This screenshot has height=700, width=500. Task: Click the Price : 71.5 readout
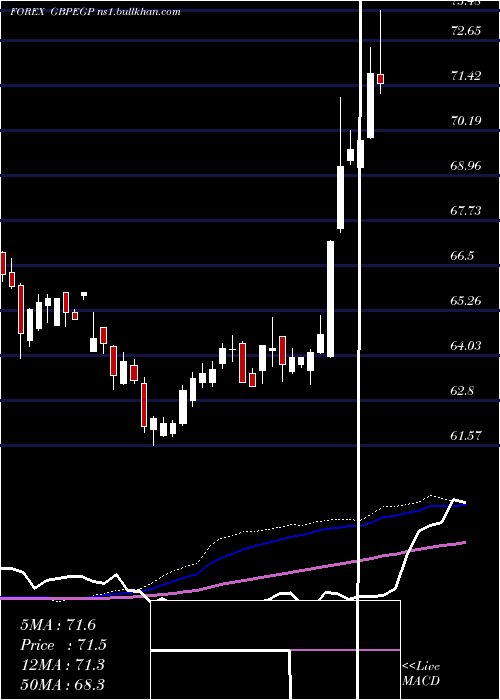[x=64, y=645]
